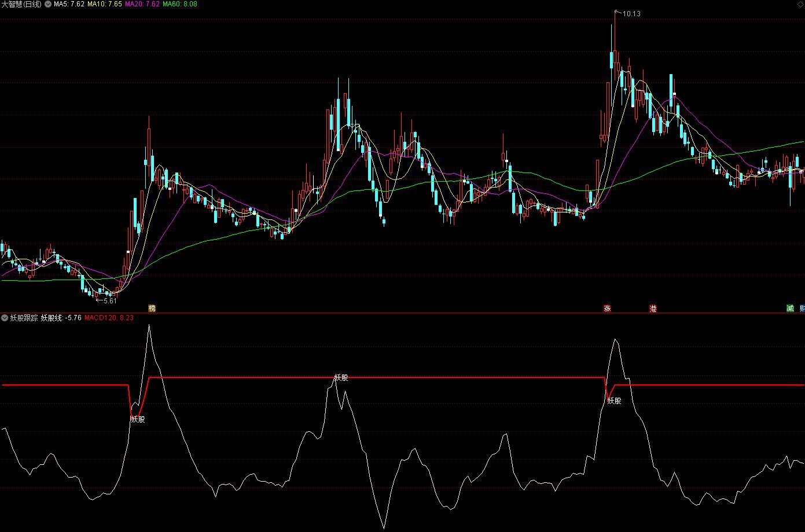805x532 pixels.
Task: Click the 妖股跟踪 indicator name
Action: tap(24, 318)
